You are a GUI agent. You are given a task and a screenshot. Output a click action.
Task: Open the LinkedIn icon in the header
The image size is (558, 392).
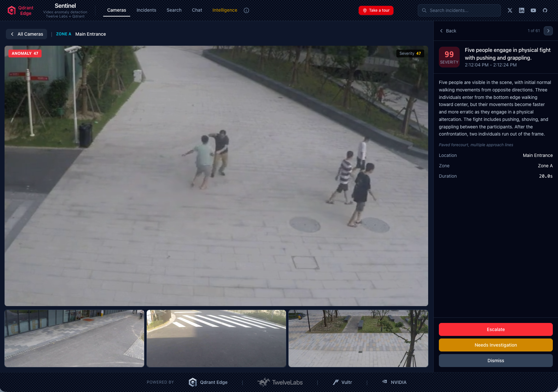[522, 10]
